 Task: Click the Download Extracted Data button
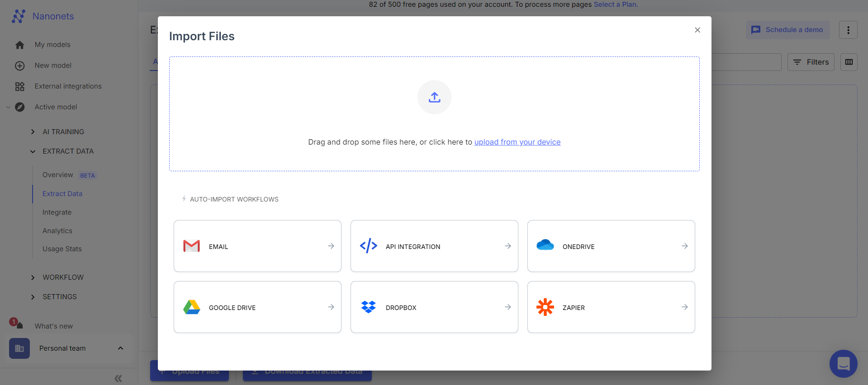pyautogui.click(x=307, y=376)
